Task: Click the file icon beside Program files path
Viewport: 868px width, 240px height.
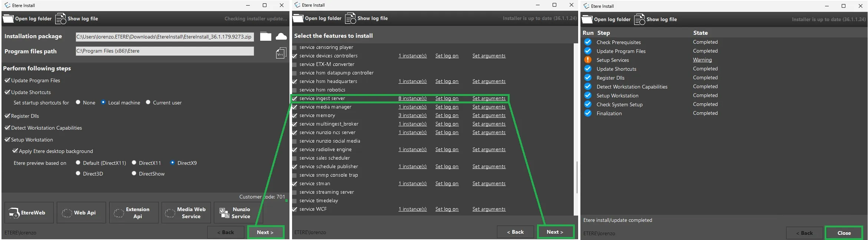Action: [281, 53]
